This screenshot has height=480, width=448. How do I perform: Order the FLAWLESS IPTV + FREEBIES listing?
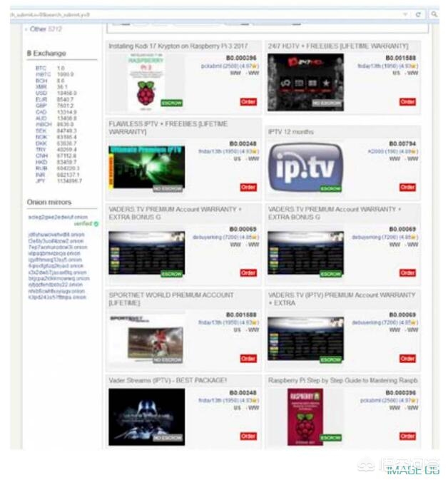pos(248,187)
